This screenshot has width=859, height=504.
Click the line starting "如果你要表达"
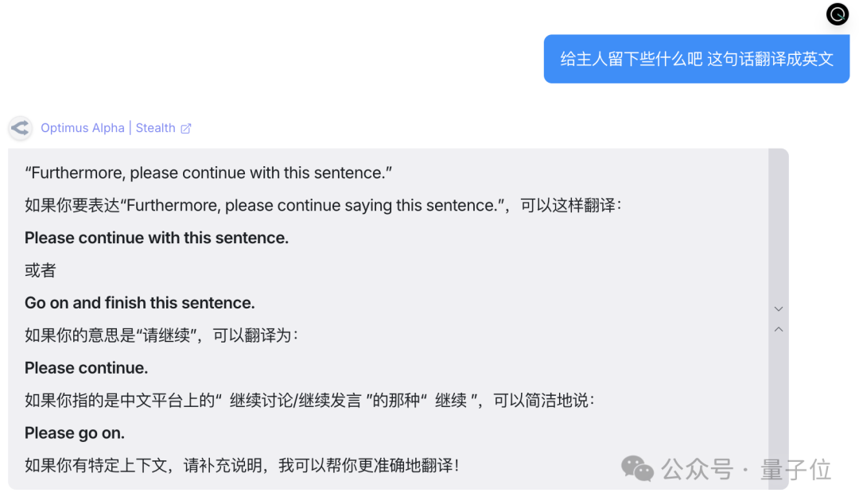(x=323, y=205)
